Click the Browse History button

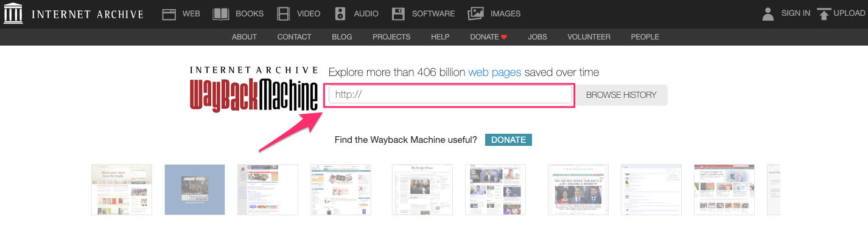[621, 95]
